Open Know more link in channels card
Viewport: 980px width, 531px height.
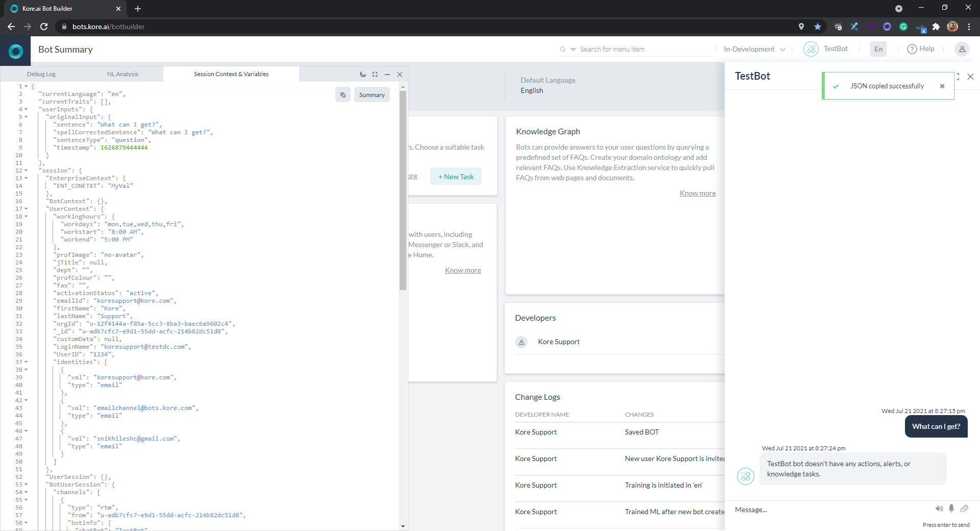point(463,270)
